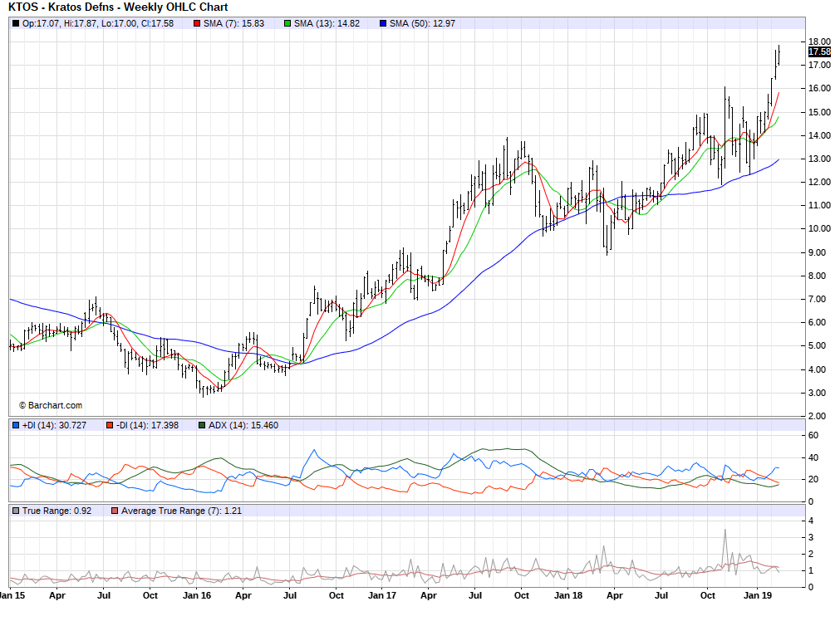Viewport: 840px width, 621px height.
Task: Click the SMA (7): 15.83 label
Action: click(x=233, y=23)
